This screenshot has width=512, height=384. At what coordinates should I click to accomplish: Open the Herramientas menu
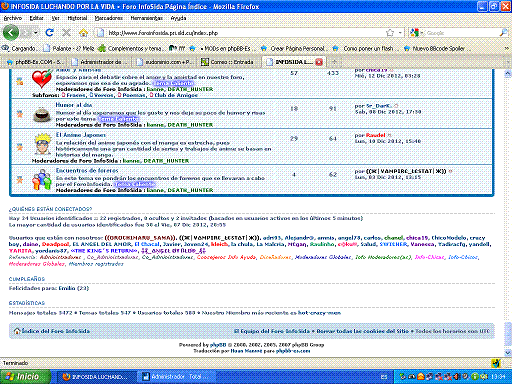click(x=146, y=18)
